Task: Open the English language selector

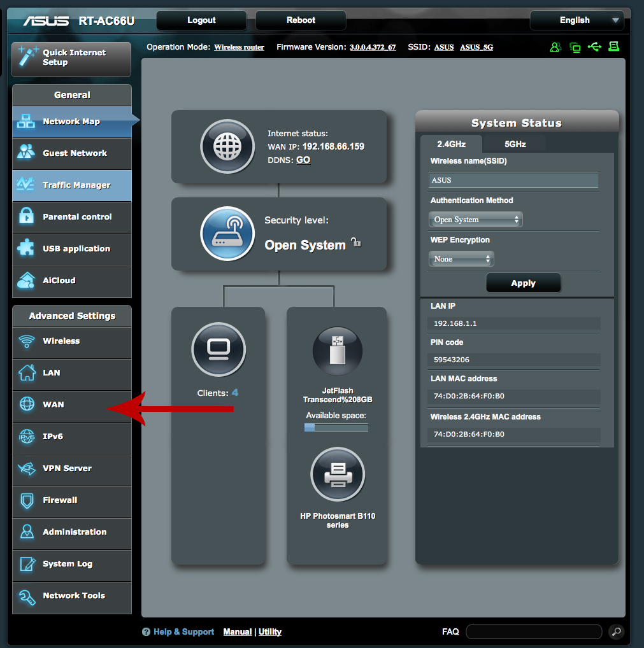Action: point(576,20)
